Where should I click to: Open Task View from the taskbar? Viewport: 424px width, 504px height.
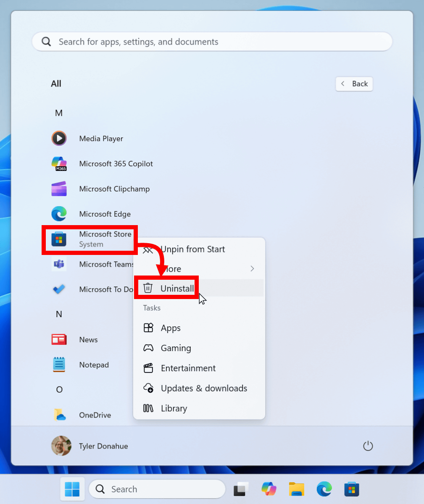(x=241, y=489)
